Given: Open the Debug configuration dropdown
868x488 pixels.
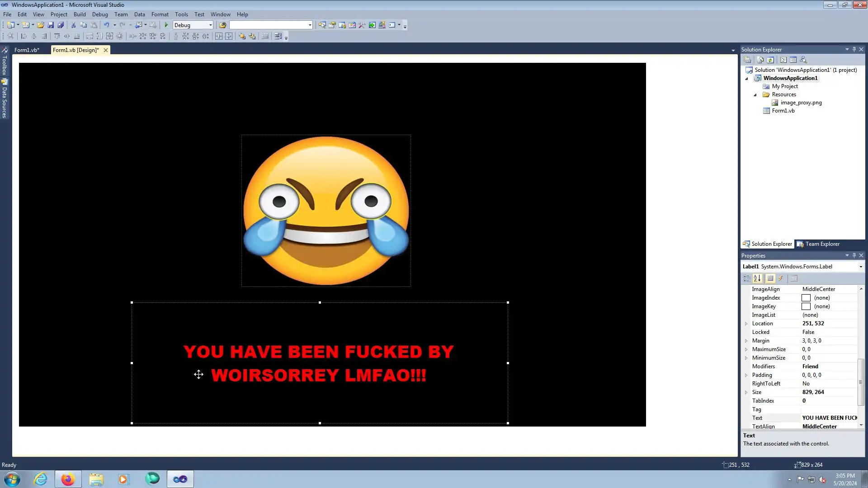Looking at the screenshot, I should [210, 25].
